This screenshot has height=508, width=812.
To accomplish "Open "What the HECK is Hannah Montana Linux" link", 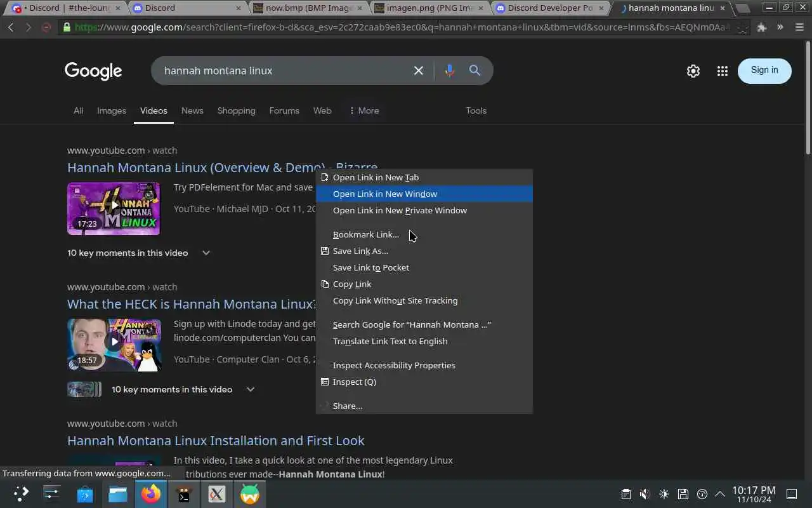I will click(x=192, y=304).
